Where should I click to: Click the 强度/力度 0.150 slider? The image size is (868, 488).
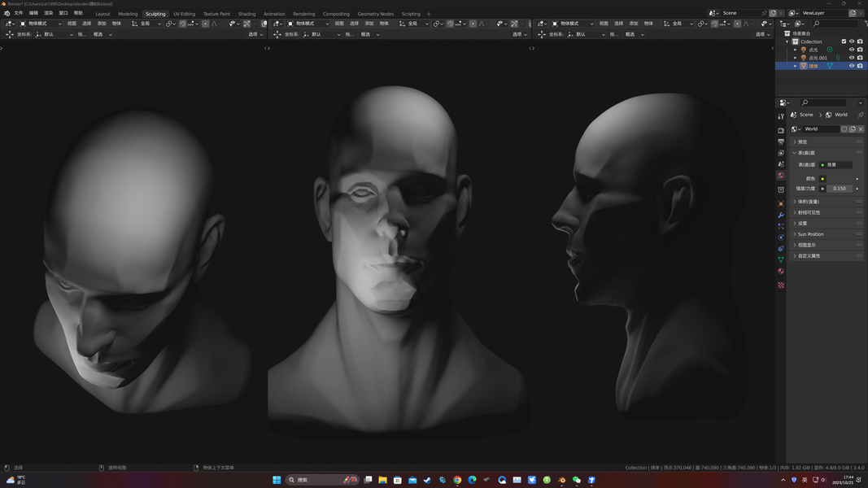click(840, 189)
